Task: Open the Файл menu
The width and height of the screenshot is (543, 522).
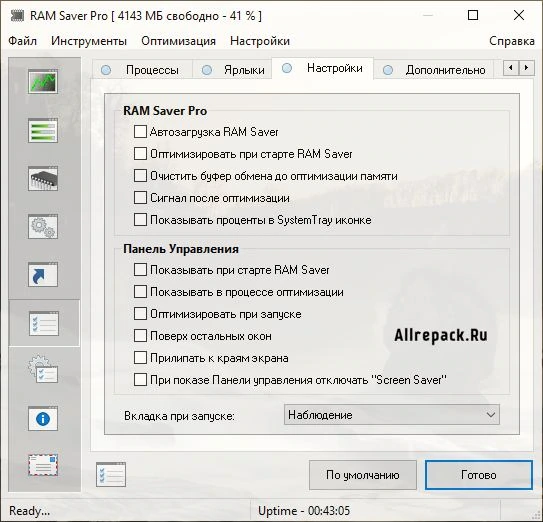Action: [23, 41]
